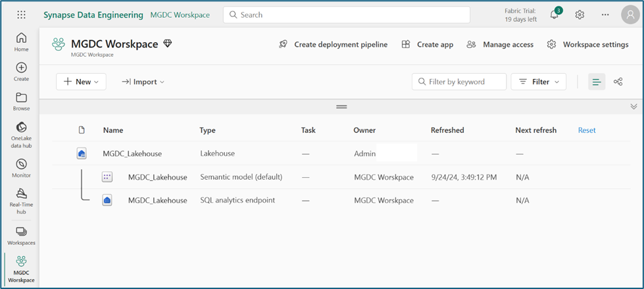The height and width of the screenshot is (289, 644).
Task: Open the MGDC_Lakehouse default semantic model
Action: (x=158, y=177)
